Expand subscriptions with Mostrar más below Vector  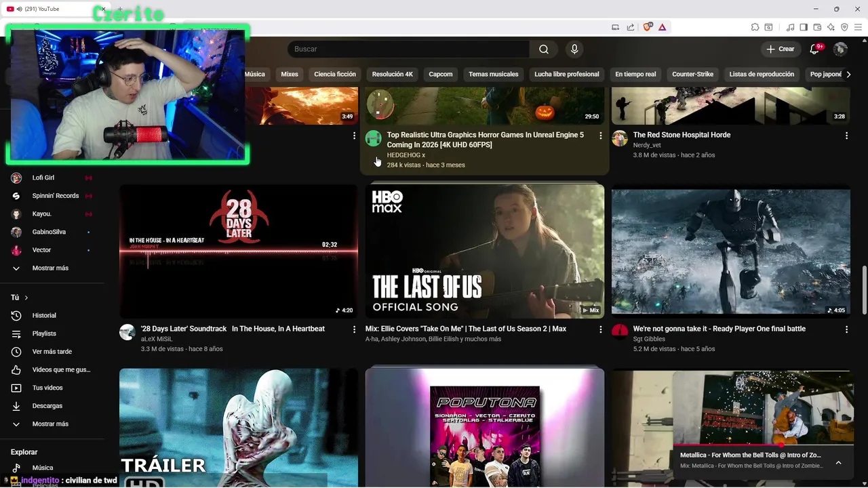52,268
